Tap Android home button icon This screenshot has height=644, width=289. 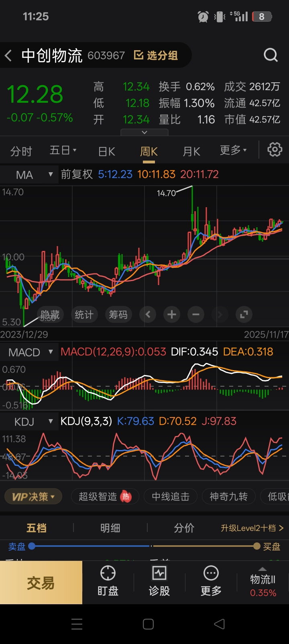click(149, 624)
